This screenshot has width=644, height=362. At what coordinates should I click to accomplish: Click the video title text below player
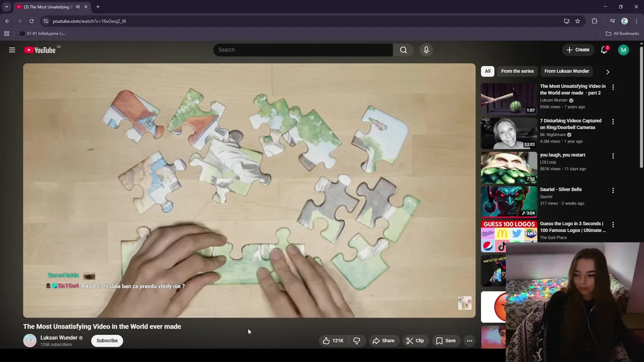coord(102,326)
